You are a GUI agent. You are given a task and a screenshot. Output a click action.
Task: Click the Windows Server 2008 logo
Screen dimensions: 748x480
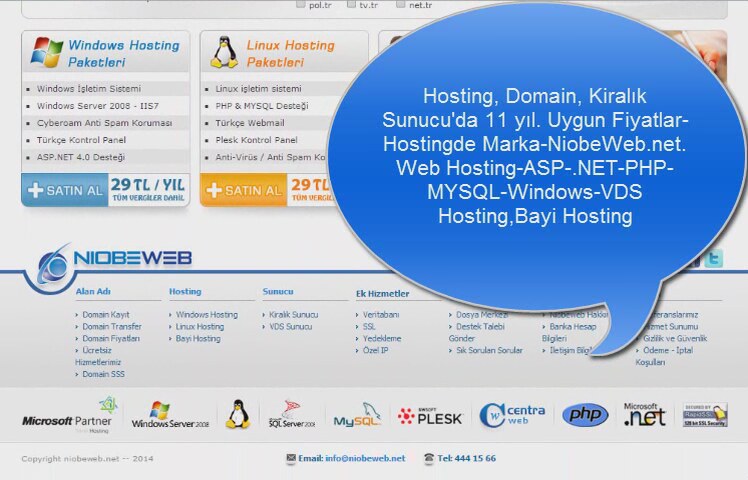(x=170, y=415)
